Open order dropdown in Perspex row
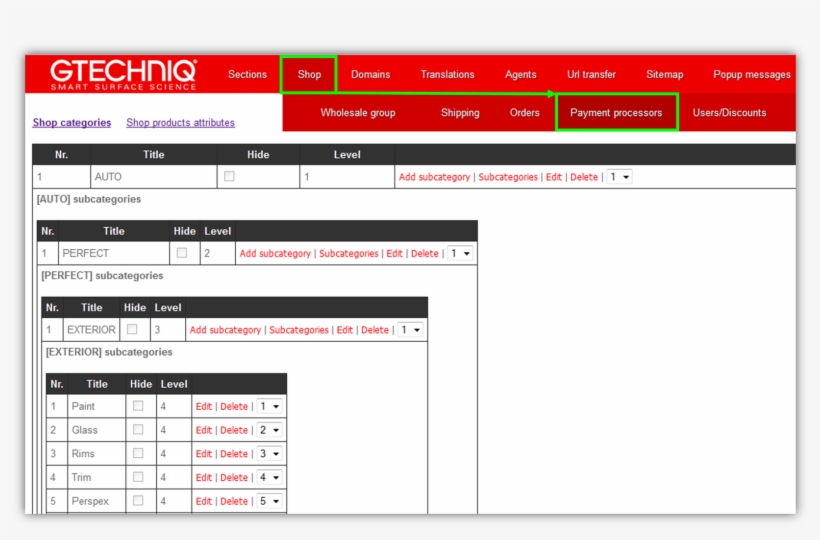The width and height of the screenshot is (820, 540). click(x=270, y=501)
